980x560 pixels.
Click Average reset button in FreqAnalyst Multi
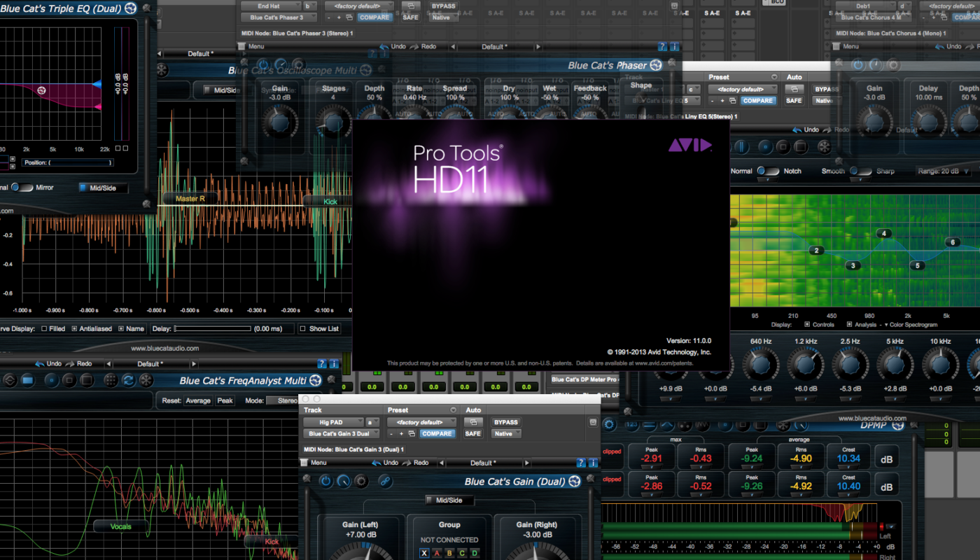pos(198,401)
